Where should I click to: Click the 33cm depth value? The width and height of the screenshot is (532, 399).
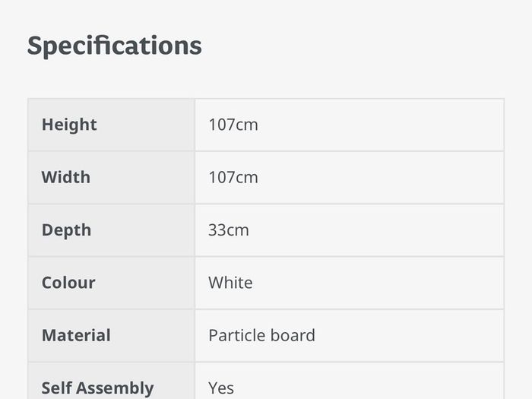[229, 230]
